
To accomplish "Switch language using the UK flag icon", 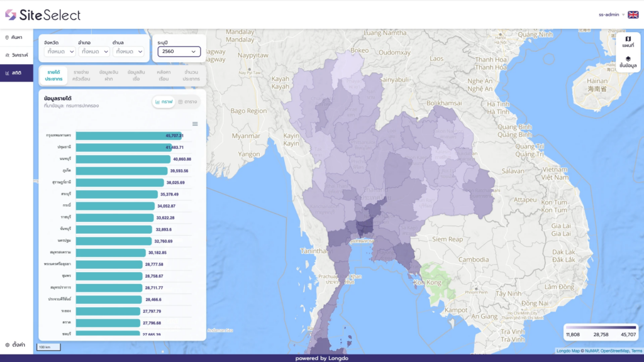I will point(633,14).
